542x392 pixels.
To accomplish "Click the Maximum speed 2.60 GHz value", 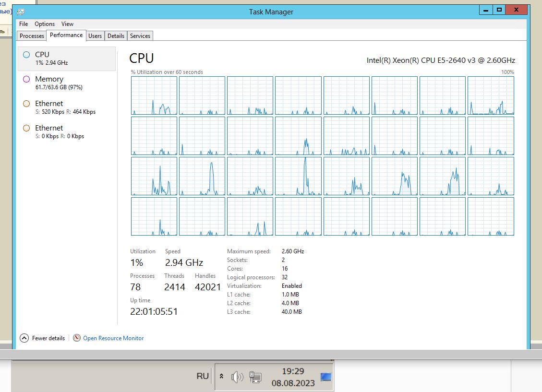I will (x=293, y=251).
